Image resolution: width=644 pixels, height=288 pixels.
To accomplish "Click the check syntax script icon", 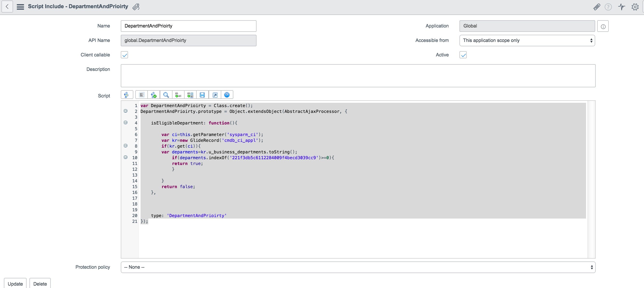I will tap(153, 95).
